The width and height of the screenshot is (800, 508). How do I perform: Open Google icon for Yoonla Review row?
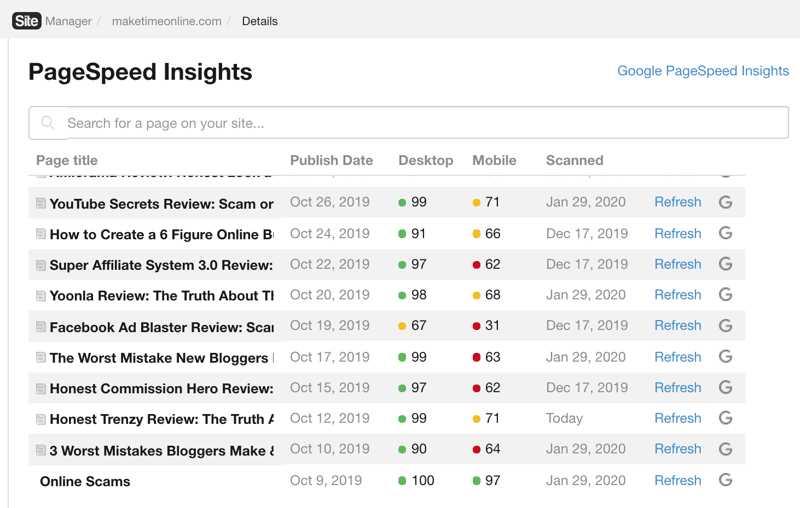click(x=726, y=294)
